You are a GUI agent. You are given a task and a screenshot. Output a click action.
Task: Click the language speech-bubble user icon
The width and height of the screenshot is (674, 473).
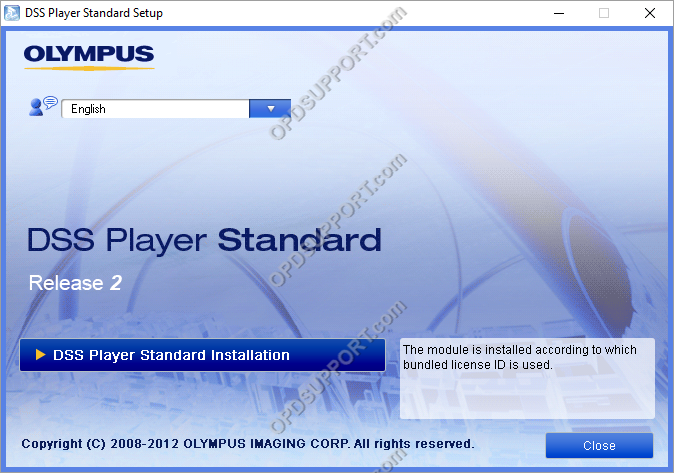(43, 106)
